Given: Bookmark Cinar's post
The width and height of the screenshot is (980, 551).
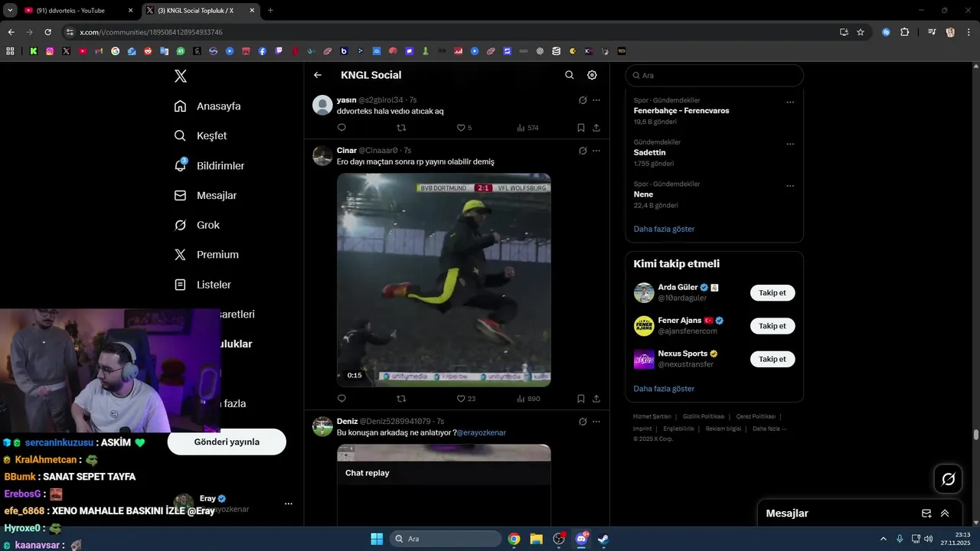Looking at the screenshot, I should click(581, 399).
